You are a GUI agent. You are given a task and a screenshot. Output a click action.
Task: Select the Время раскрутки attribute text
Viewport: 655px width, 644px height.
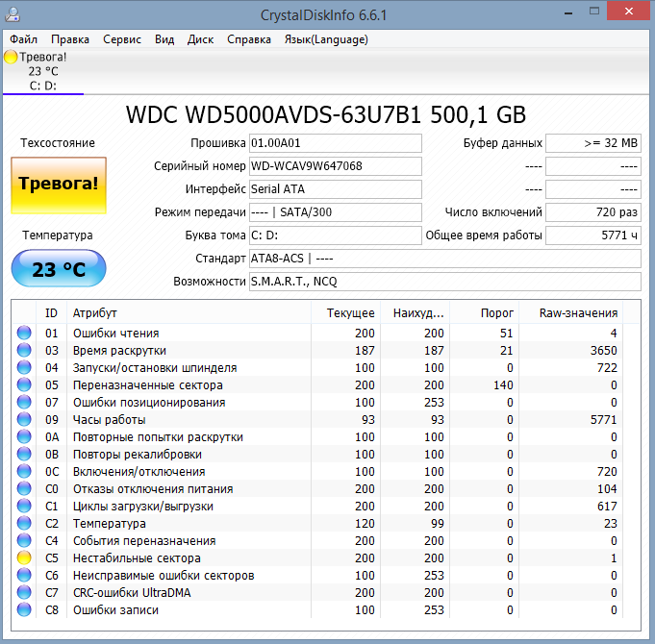pyautogui.click(x=119, y=351)
